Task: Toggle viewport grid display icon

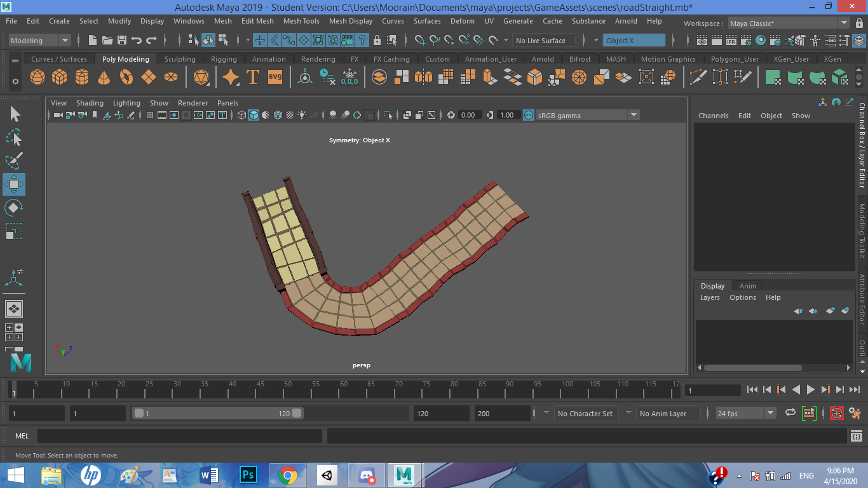Action: (x=150, y=115)
